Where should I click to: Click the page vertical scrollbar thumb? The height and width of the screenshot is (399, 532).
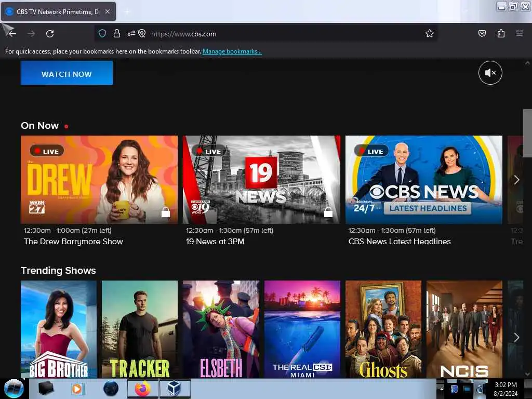527,133
